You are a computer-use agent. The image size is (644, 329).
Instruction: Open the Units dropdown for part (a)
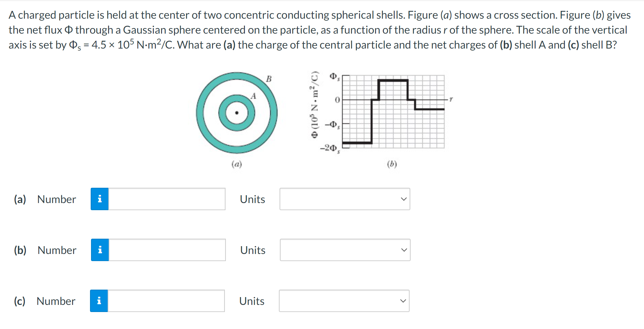(x=344, y=199)
